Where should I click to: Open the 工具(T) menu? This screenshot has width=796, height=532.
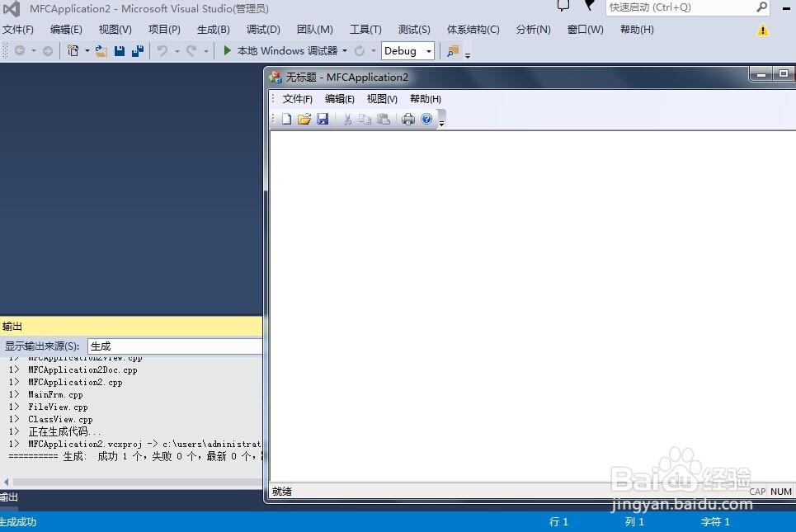(365, 30)
